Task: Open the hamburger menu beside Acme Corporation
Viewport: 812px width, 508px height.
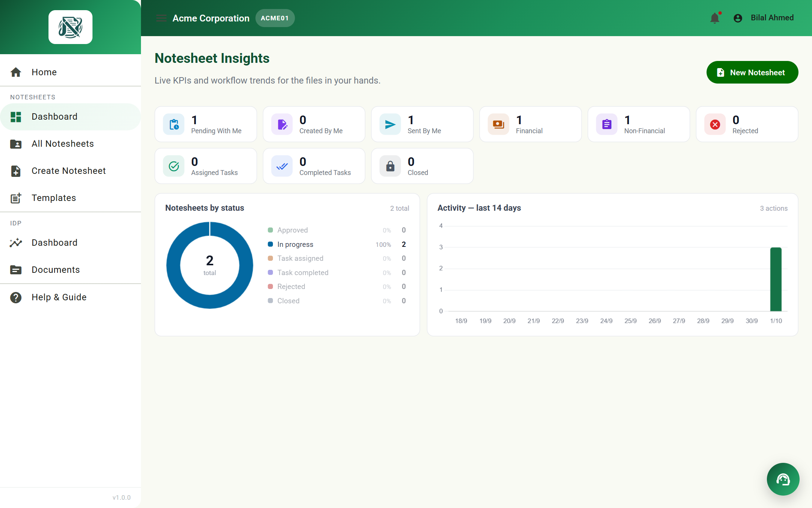Action: coord(161,18)
